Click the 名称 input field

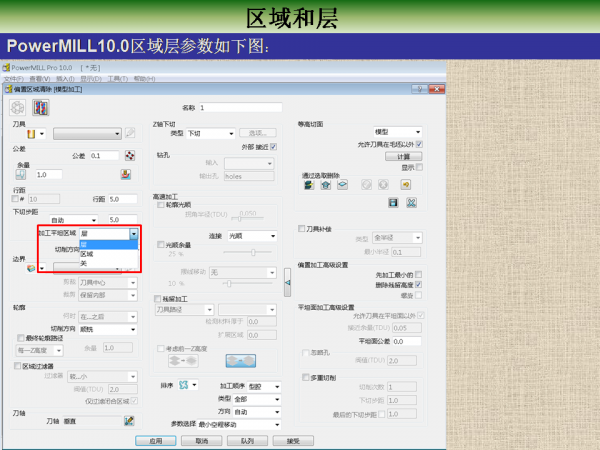pyautogui.click(x=241, y=108)
